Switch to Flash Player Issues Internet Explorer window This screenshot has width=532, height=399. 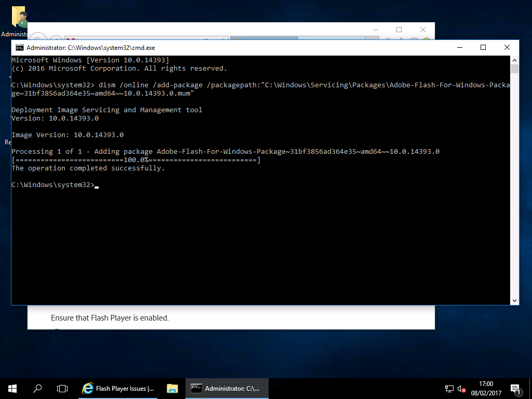pyautogui.click(x=118, y=389)
